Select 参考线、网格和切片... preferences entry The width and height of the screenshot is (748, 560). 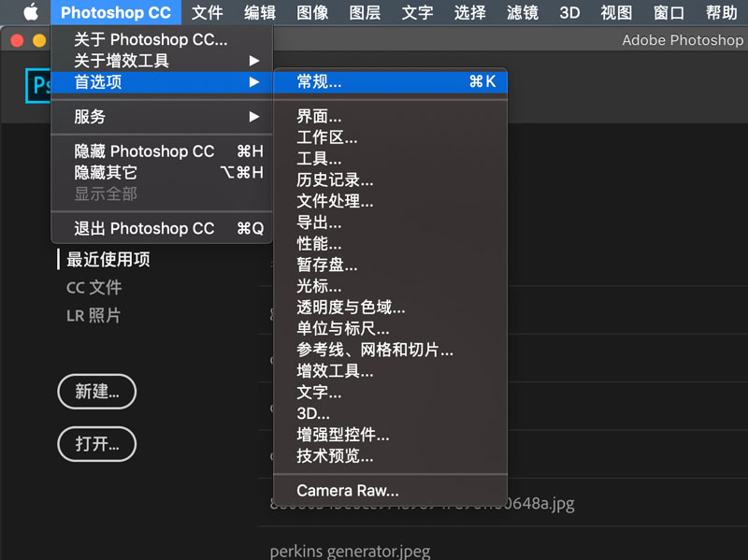tap(390, 350)
